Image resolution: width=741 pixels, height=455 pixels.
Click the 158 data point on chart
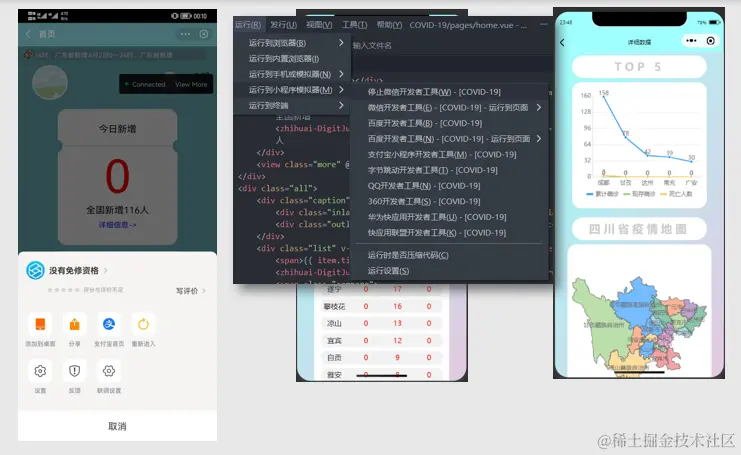[604, 96]
